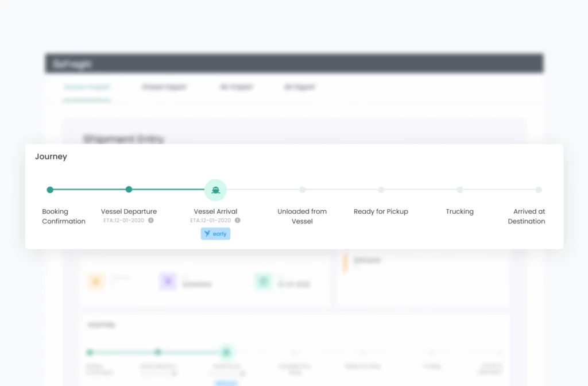Screen dimensions: 588x386
Task: Click the blue "early" status badge
Action: coord(216,234)
